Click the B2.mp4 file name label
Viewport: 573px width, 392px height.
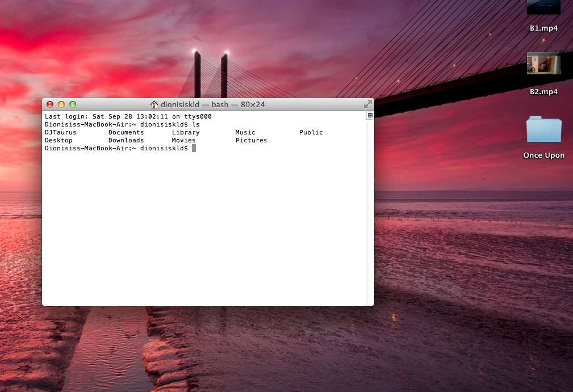pos(544,91)
